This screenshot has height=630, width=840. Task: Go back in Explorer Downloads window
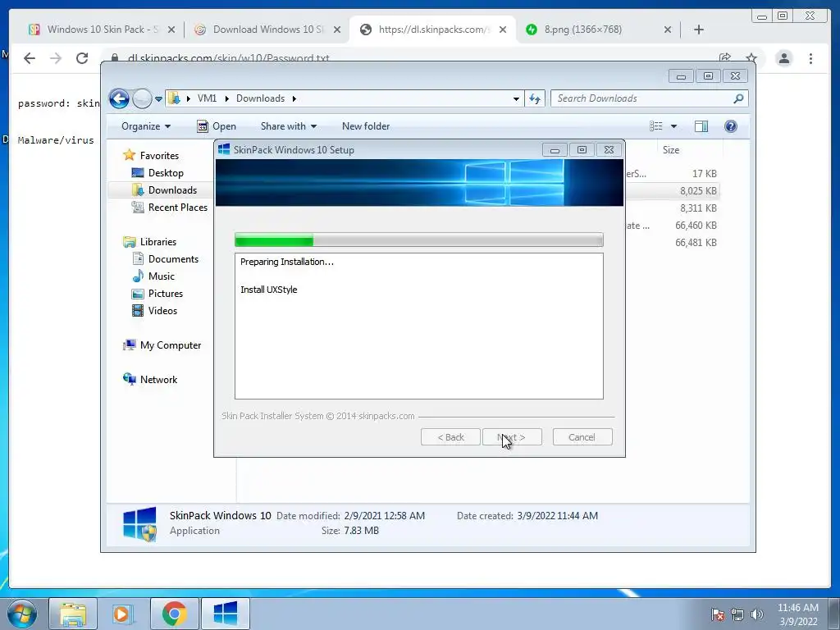(119, 98)
